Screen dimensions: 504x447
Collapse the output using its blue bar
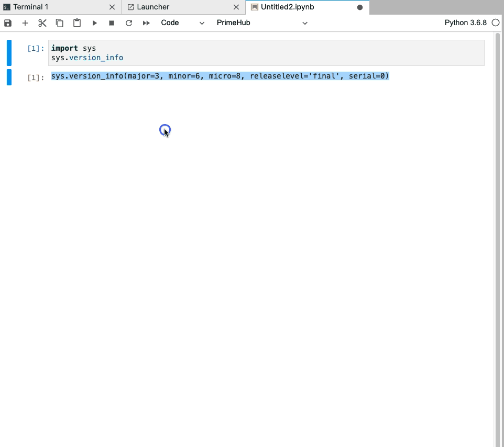tap(9, 77)
